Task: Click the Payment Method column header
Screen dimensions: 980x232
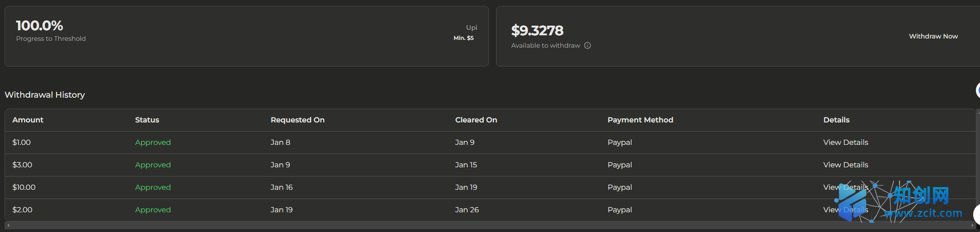Action: tap(640, 120)
